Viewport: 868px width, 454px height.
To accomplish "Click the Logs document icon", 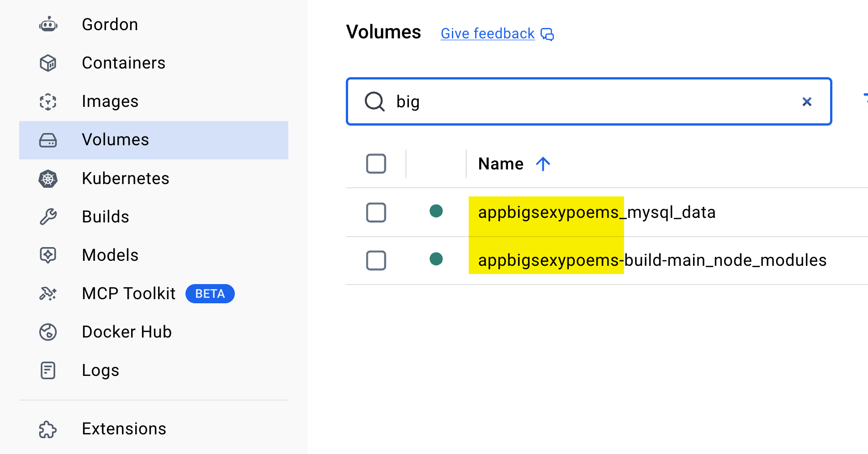I will 48,370.
